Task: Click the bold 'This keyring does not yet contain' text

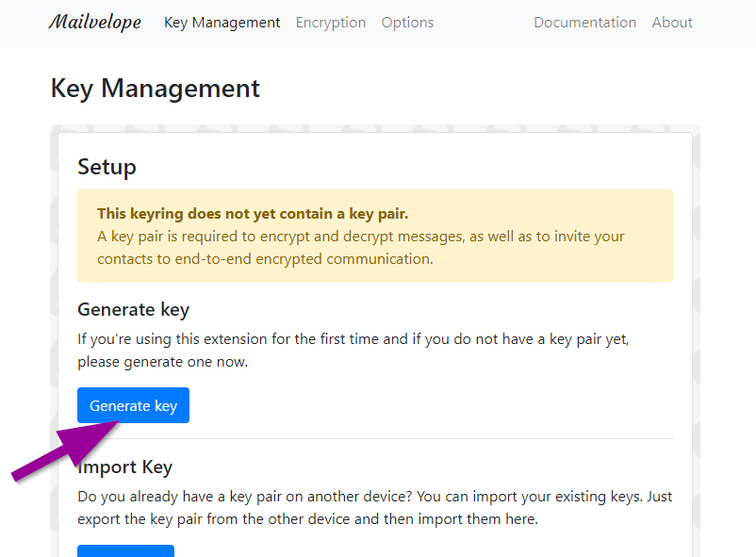Action: (x=252, y=214)
